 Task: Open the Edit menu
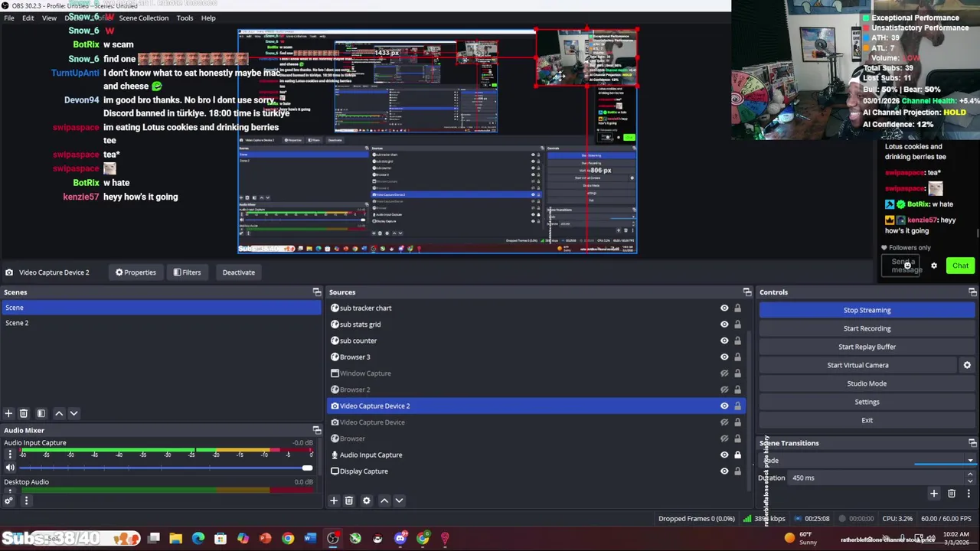pyautogui.click(x=28, y=18)
